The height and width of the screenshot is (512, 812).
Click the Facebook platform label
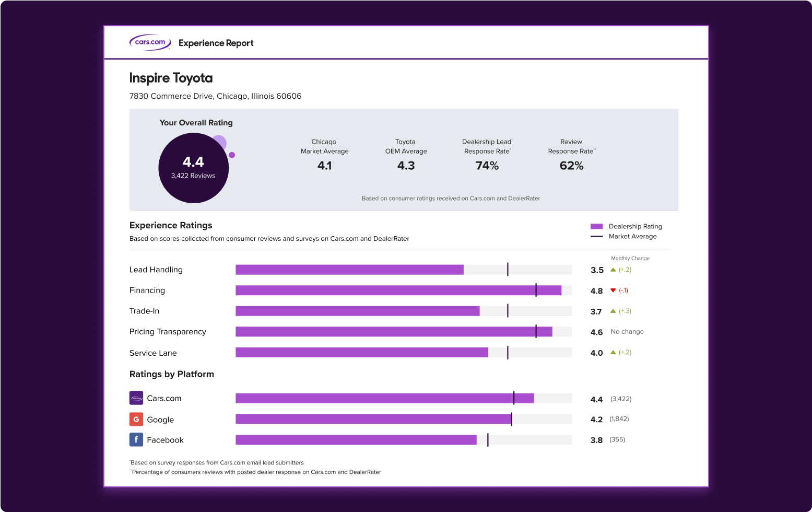point(165,440)
